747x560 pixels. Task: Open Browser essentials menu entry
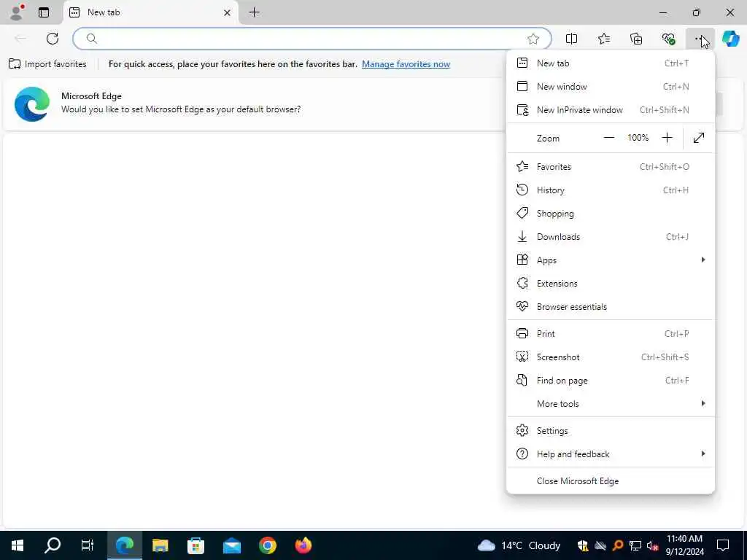(611, 307)
